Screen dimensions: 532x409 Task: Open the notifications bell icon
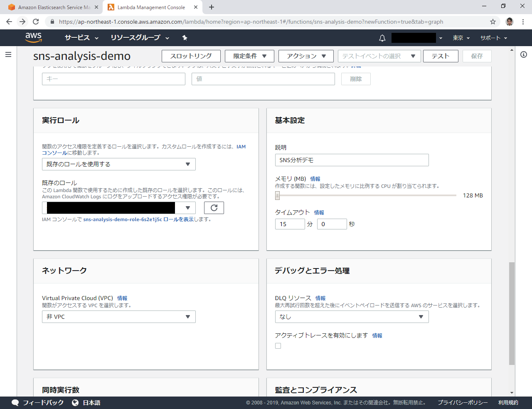[382, 38]
